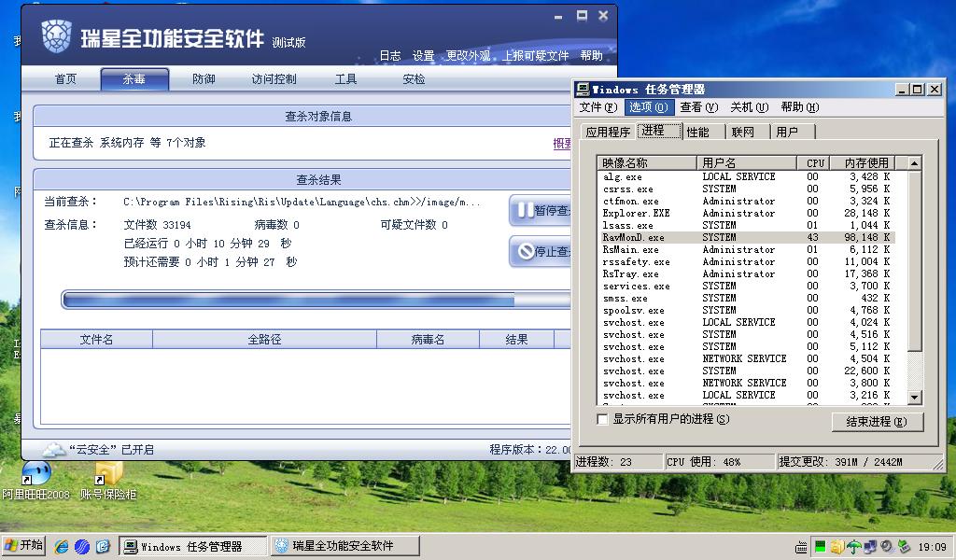This screenshot has width=956, height=560.
Task: Click the process list scrollbar thumb
Action: [915, 260]
